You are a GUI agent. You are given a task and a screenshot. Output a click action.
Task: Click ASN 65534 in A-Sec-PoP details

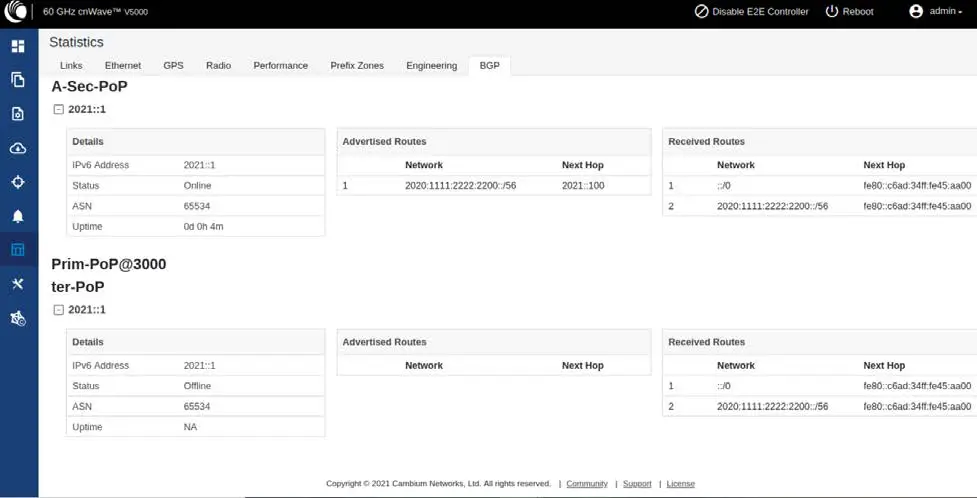pos(197,206)
